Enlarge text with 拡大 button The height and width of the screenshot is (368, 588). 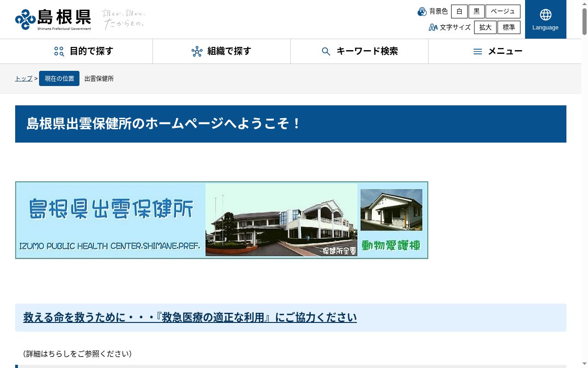485,28
